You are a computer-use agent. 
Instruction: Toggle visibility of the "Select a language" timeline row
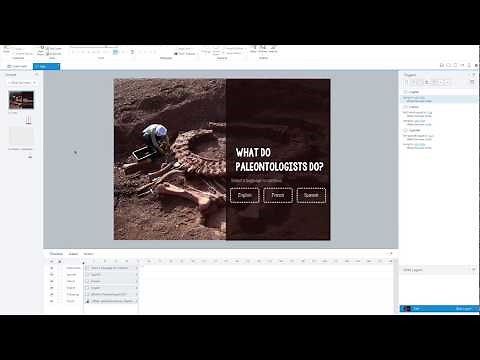pyautogui.click(x=52, y=268)
